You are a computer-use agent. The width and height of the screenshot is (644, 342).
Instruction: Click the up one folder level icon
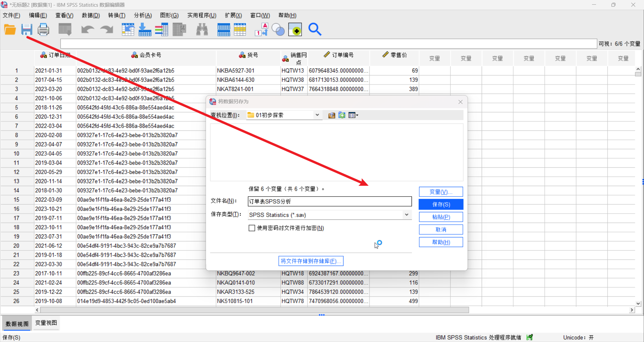(x=332, y=115)
